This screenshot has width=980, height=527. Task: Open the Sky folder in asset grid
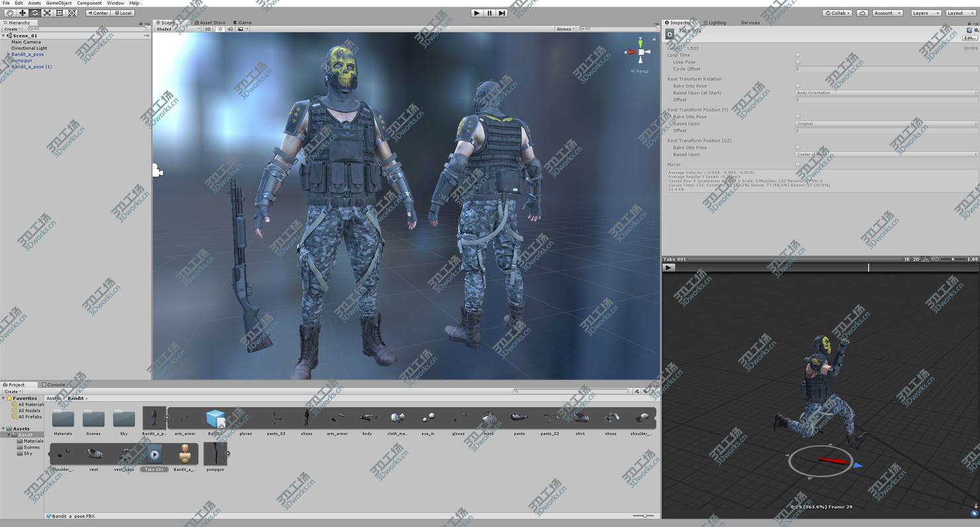pyautogui.click(x=124, y=422)
